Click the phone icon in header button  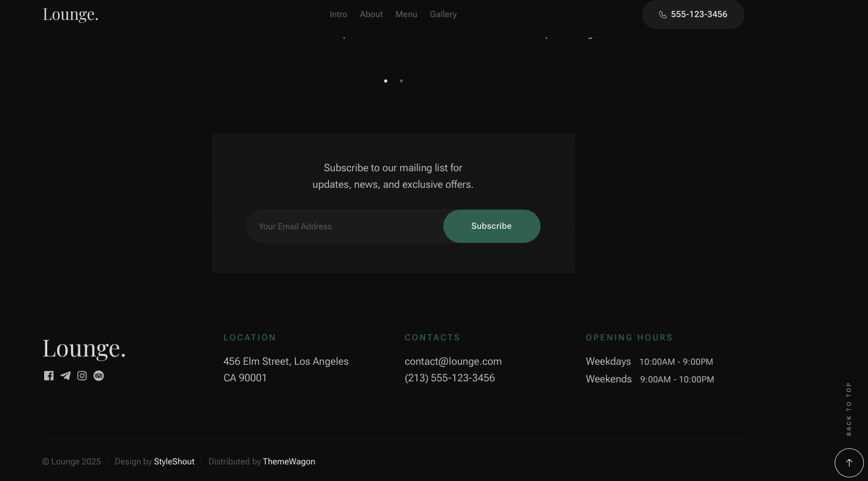663,15
